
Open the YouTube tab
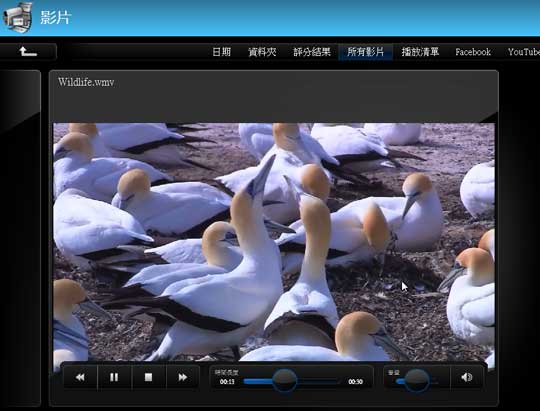click(523, 52)
